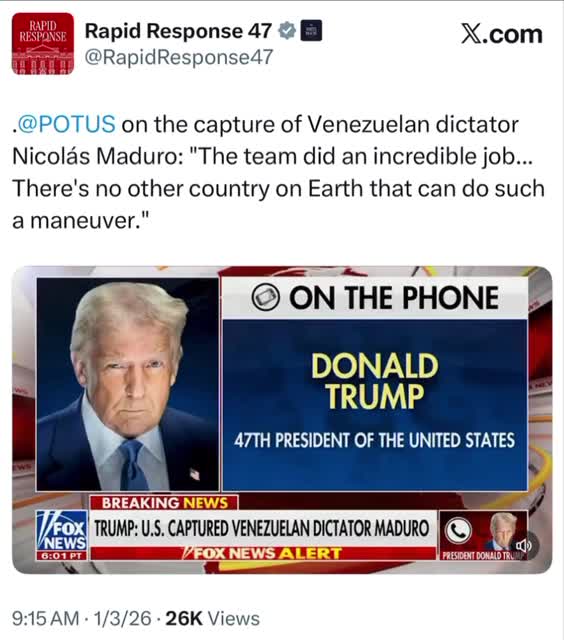Click the On The Phone handset icon
564x640 pixels.
coord(265,297)
